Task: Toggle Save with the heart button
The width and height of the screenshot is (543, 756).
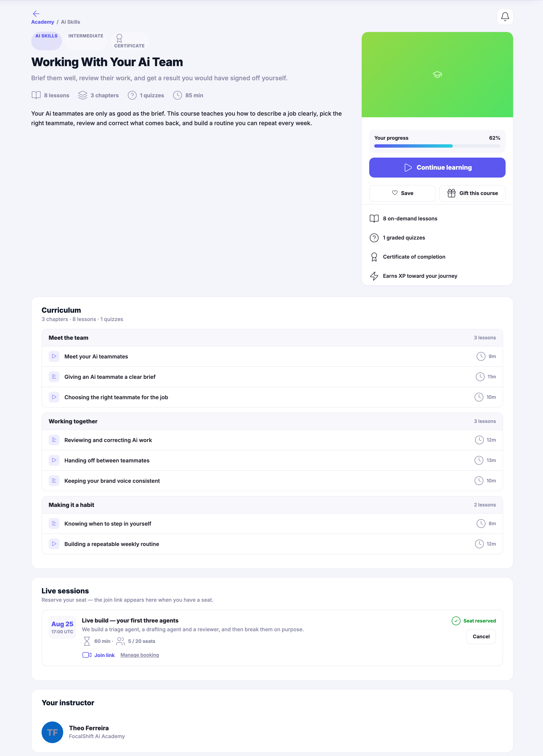Action: tap(402, 193)
